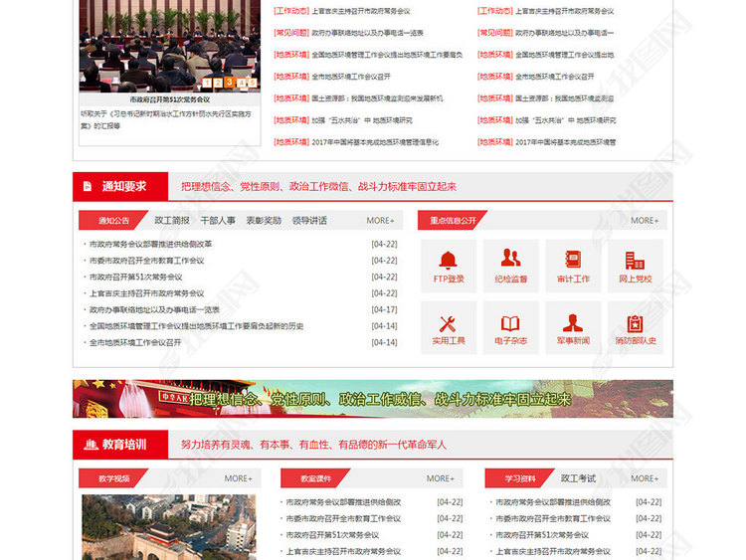Open middle column [常见问题] 政府办事联络地址 item
This screenshot has width=746, height=560.
coord(348,33)
